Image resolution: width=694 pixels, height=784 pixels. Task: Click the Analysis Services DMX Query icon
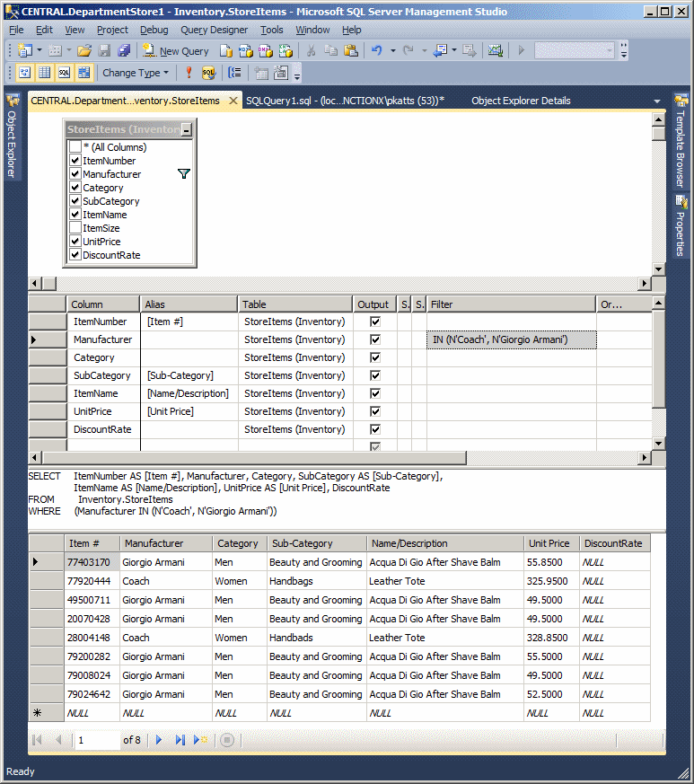pyautogui.click(x=266, y=50)
